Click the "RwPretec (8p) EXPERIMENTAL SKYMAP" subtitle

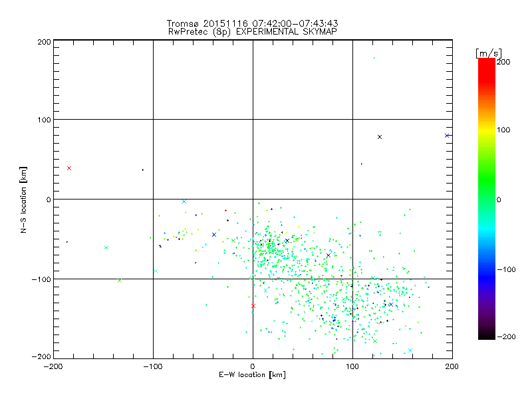click(x=253, y=32)
